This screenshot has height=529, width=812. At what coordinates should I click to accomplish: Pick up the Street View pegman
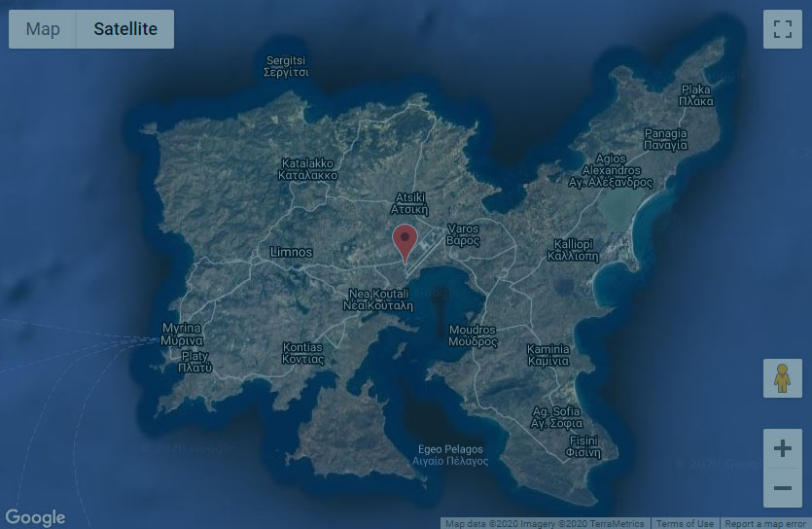pyautogui.click(x=783, y=378)
